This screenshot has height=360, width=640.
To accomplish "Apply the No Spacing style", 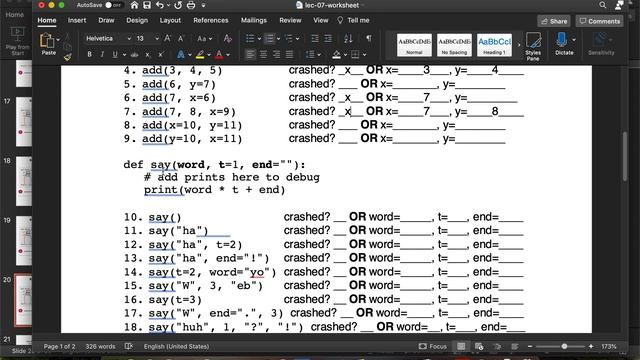I will pyautogui.click(x=454, y=45).
